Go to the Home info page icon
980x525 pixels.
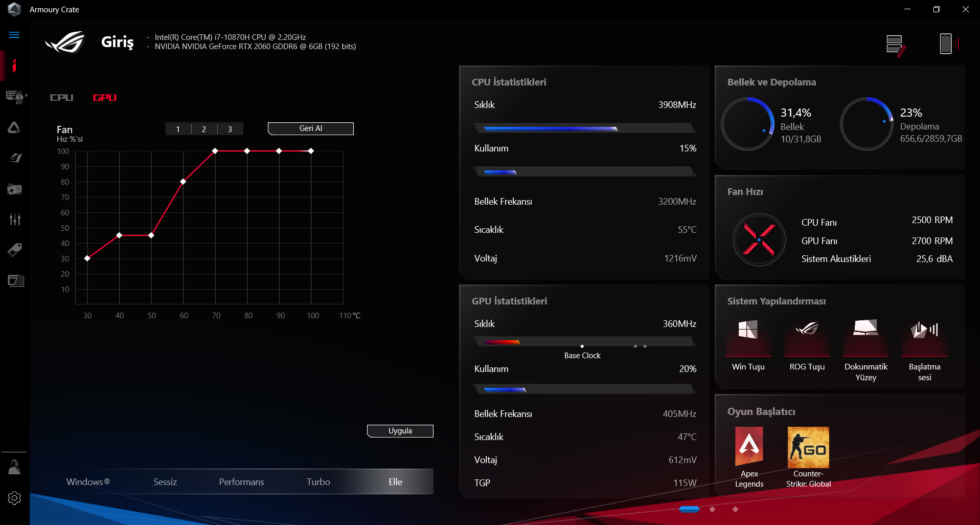click(14, 65)
